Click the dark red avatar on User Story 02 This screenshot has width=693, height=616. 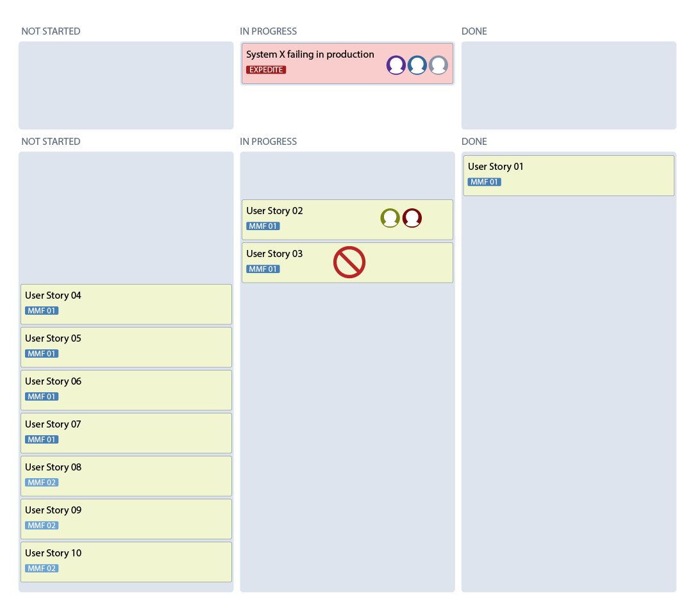412,218
